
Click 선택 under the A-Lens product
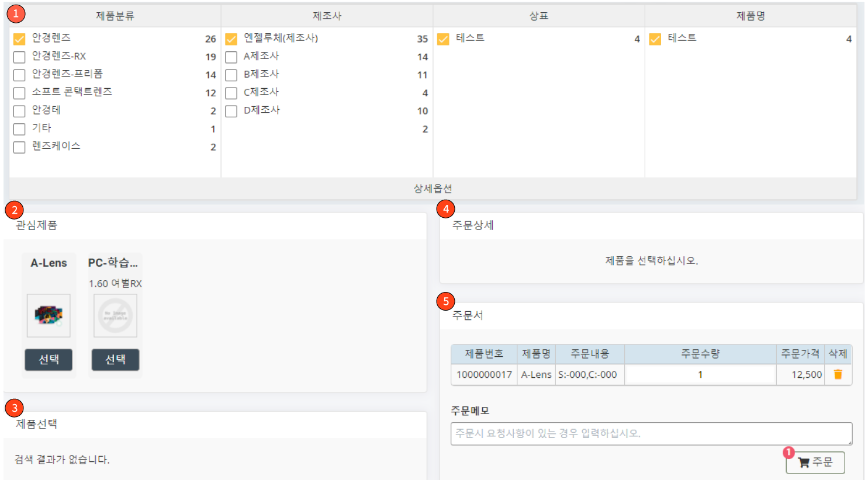pyautogui.click(x=49, y=360)
